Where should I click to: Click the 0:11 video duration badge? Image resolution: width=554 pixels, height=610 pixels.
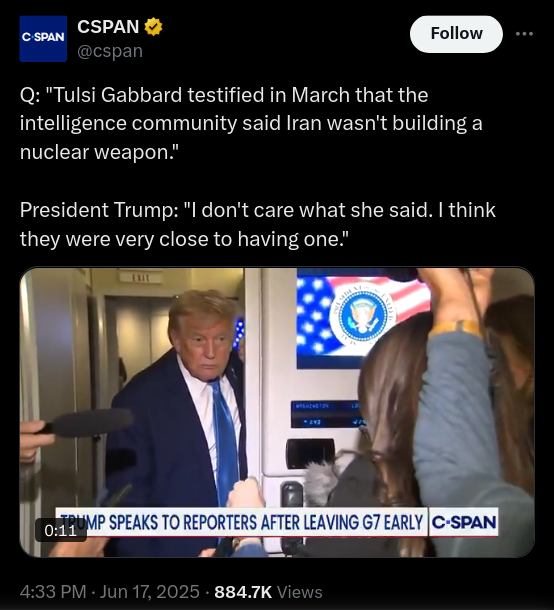click(61, 530)
